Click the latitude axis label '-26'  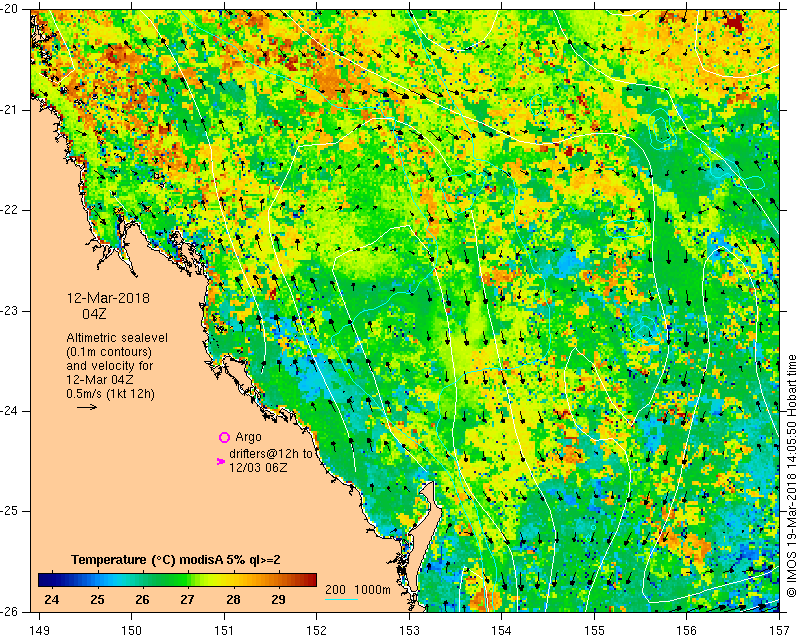[x=10, y=611]
